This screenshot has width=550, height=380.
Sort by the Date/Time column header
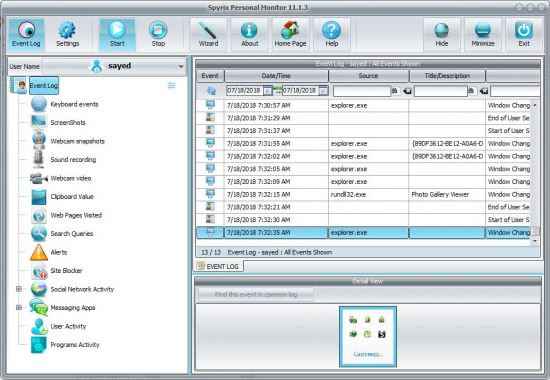pos(276,76)
